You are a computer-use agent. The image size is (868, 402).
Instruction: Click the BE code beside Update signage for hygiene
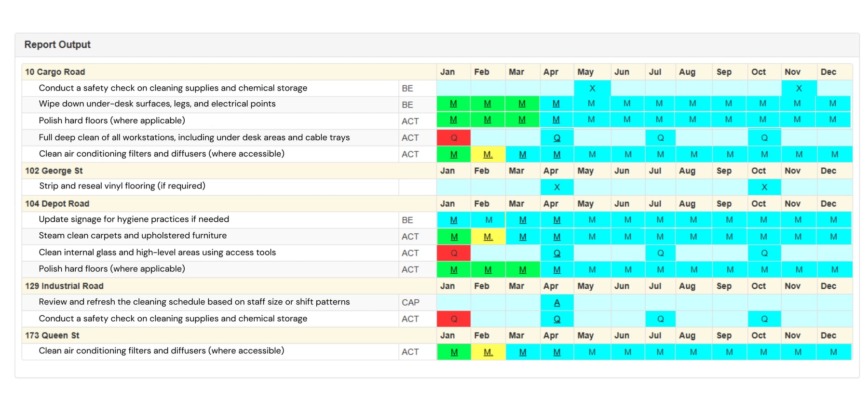407,220
